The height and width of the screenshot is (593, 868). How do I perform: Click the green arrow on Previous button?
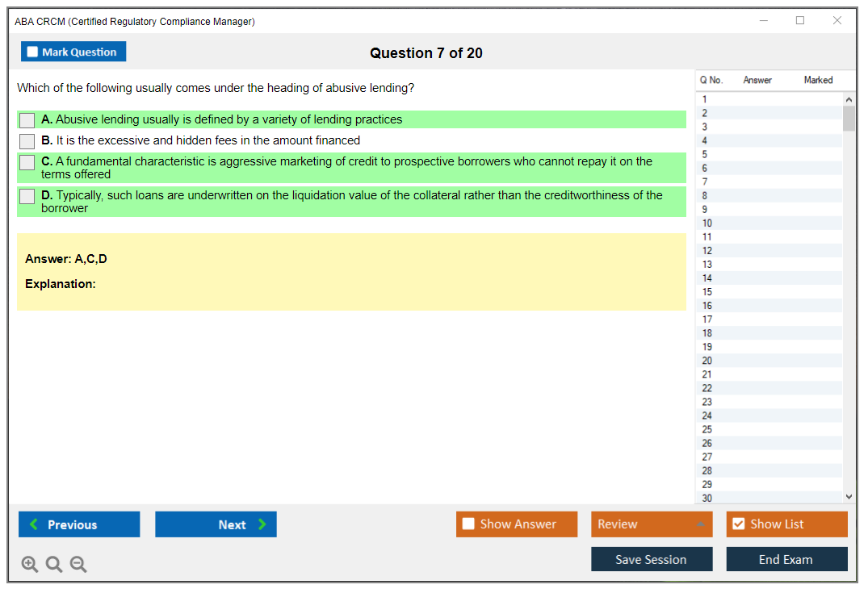(x=33, y=524)
